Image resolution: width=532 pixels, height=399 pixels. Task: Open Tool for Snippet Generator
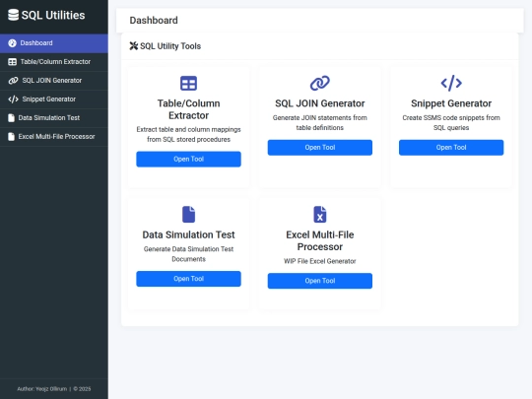(451, 147)
